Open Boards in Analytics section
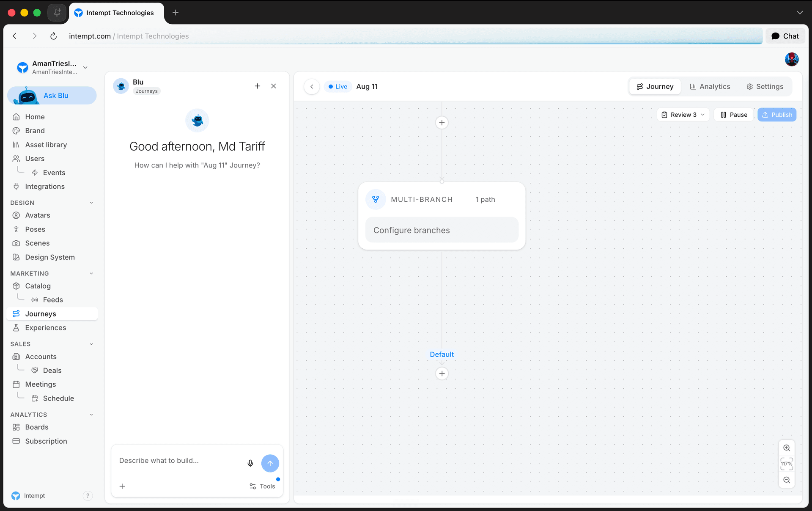812x511 pixels. tap(52, 427)
